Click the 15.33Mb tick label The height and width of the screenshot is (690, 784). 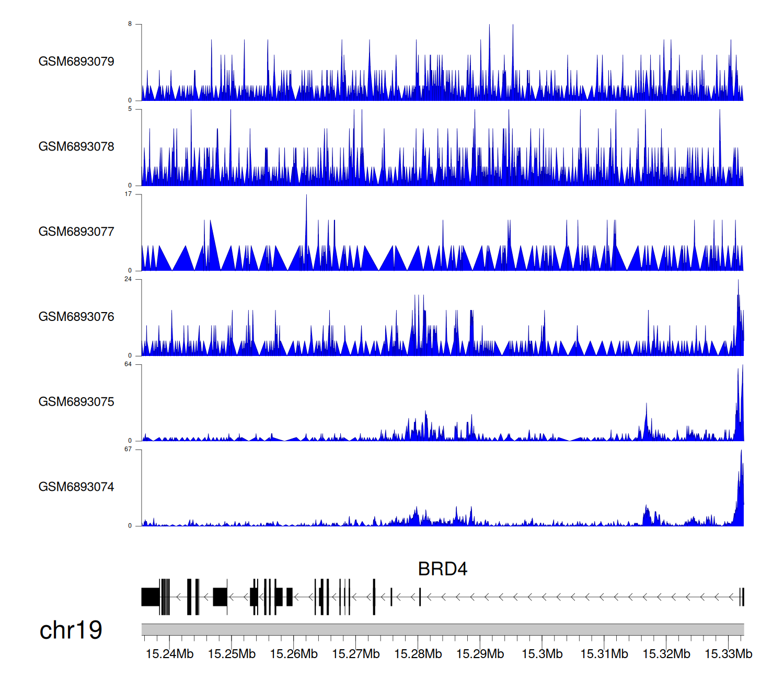tap(728, 654)
